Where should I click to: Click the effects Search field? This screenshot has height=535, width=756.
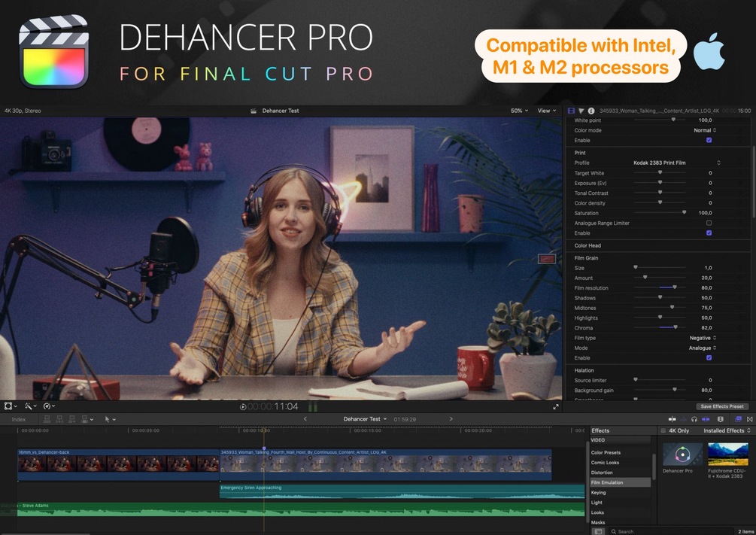(670, 531)
